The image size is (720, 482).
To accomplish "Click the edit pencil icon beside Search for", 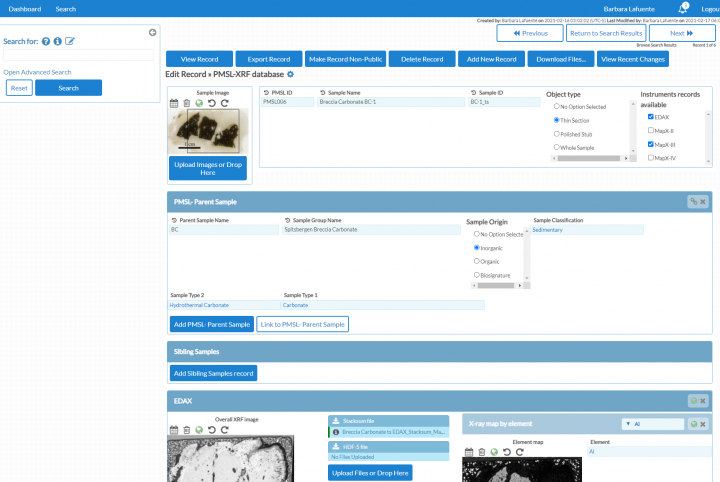I will (x=69, y=41).
